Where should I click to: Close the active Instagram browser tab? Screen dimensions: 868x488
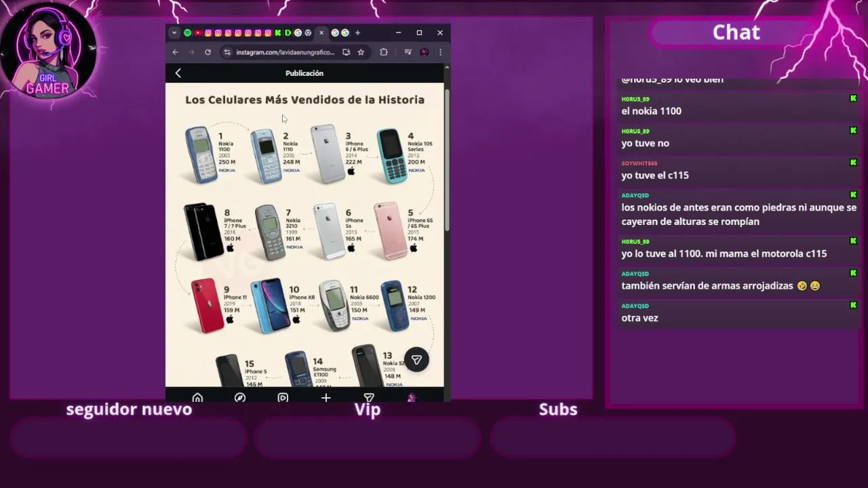(321, 33)
